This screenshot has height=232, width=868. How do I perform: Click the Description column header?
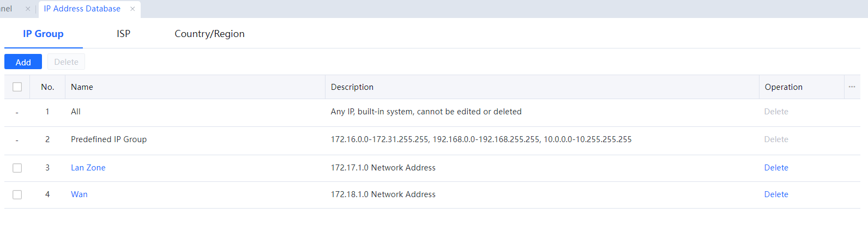pyautogui.click(x=352, y=87)
